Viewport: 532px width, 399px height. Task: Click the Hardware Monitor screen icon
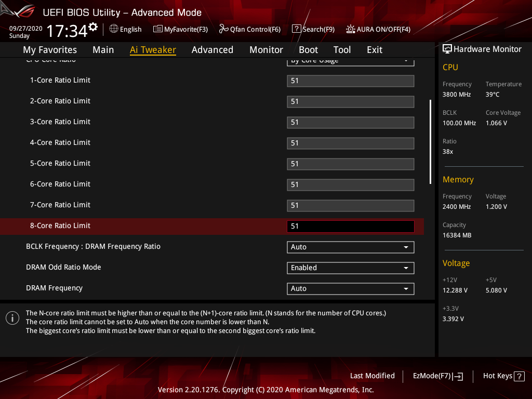[447, 49]
